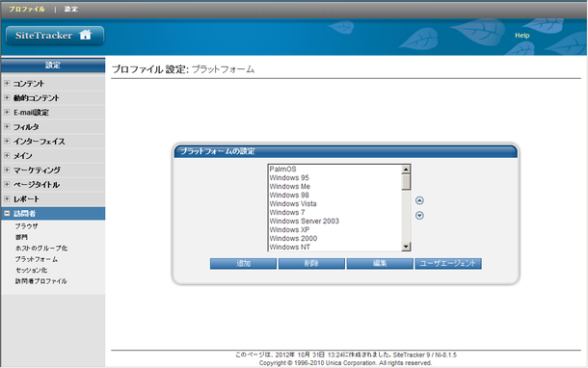The height and width of the screenshot is (368, 588).
Task: Click the platform list scrollbar down arrow
Action: click(x=406, y=247)
